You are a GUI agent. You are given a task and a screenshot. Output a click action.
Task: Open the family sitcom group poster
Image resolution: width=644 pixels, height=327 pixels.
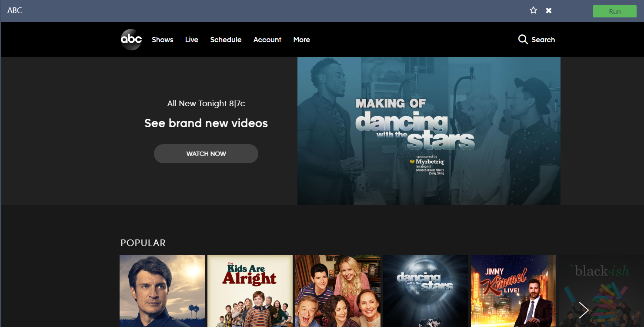point(338,291)
